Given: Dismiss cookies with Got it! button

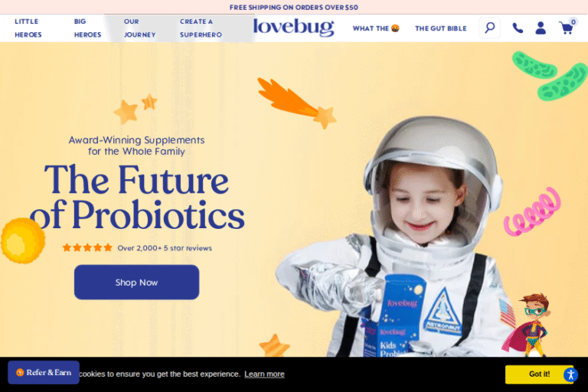Looking at the screenshot, I should (539, 374).
